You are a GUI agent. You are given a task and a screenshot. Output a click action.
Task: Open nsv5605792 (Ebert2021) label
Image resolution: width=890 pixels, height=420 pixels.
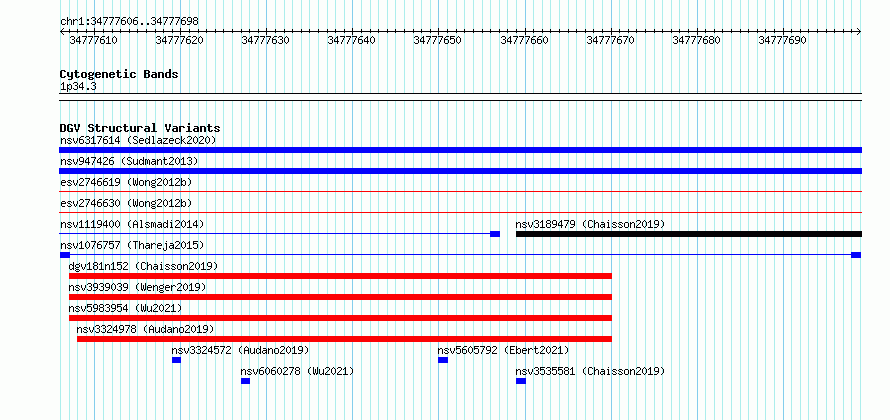[503, 350]
